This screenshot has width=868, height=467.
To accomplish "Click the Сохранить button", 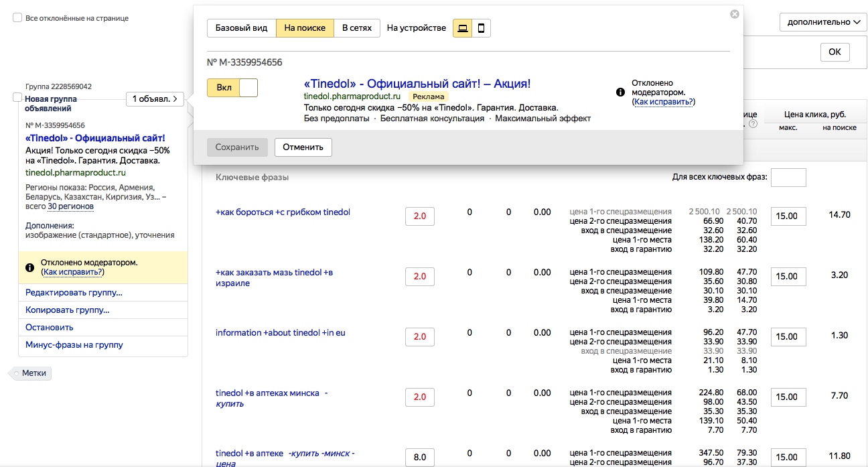I will tap(238, 147).
